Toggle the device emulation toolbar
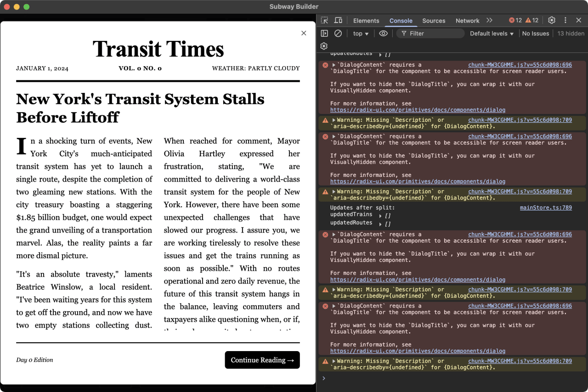Screen dimensions: 588x392 pyautogui.click(x=339, y=20)
